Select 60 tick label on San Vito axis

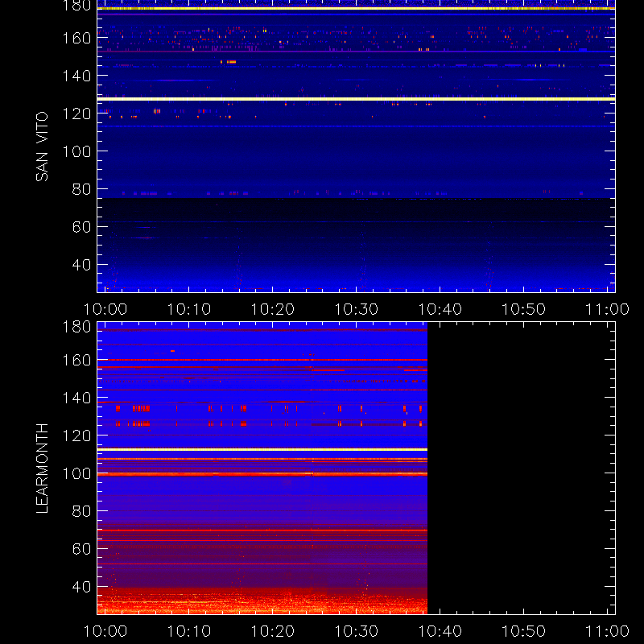click(x=81, y=227)
